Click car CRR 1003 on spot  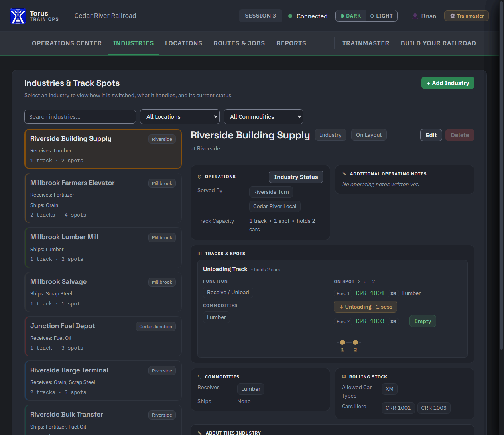pyautogui.click(x=370, y=321)
